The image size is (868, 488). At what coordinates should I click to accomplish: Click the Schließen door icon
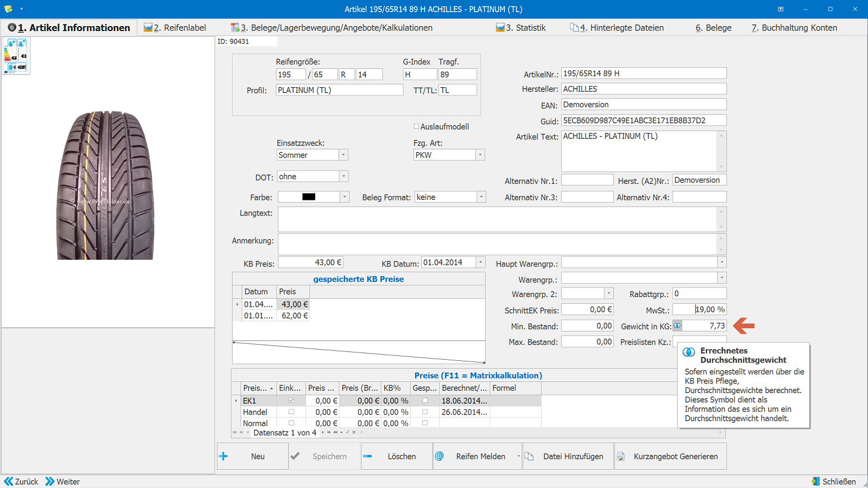(816, 481)
